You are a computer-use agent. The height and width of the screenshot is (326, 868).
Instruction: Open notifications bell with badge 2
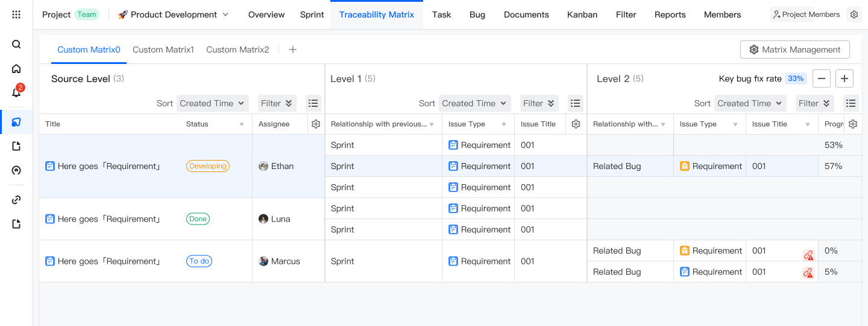pos(17,92)
